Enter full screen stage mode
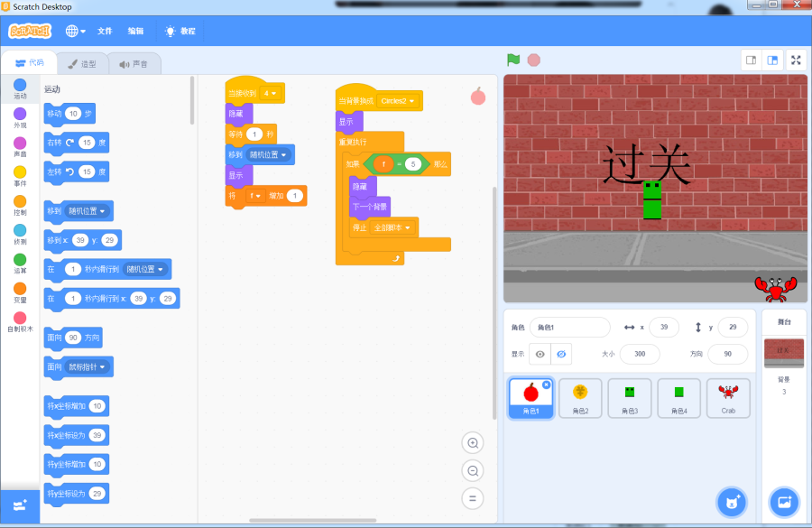This screenshot has width=812, height=528. click(x=796, y=60)
